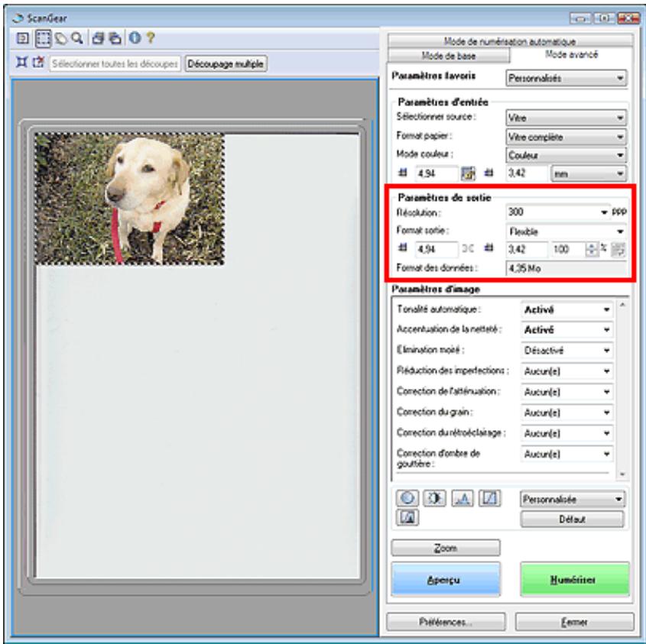Open the blue information icon
Screen dimensions: 646x644
pos(135,38)
